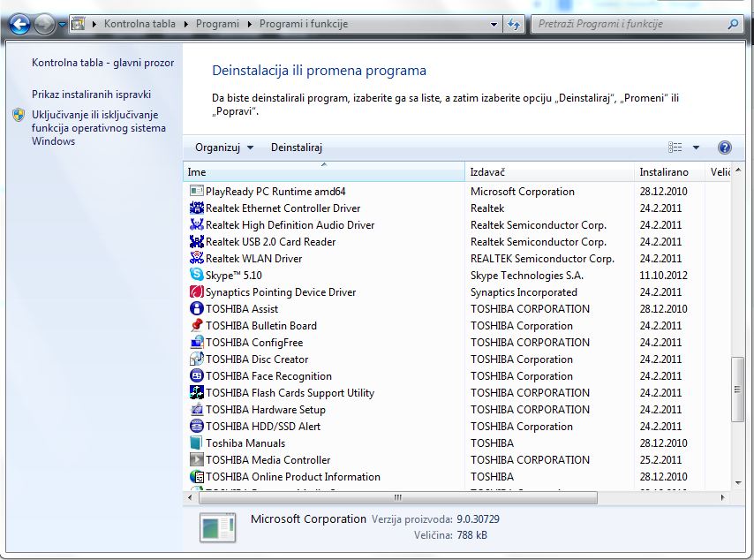Select the 25.2.2011 install date cell
This screenshot has height=560, width=754.
(660, 460)
